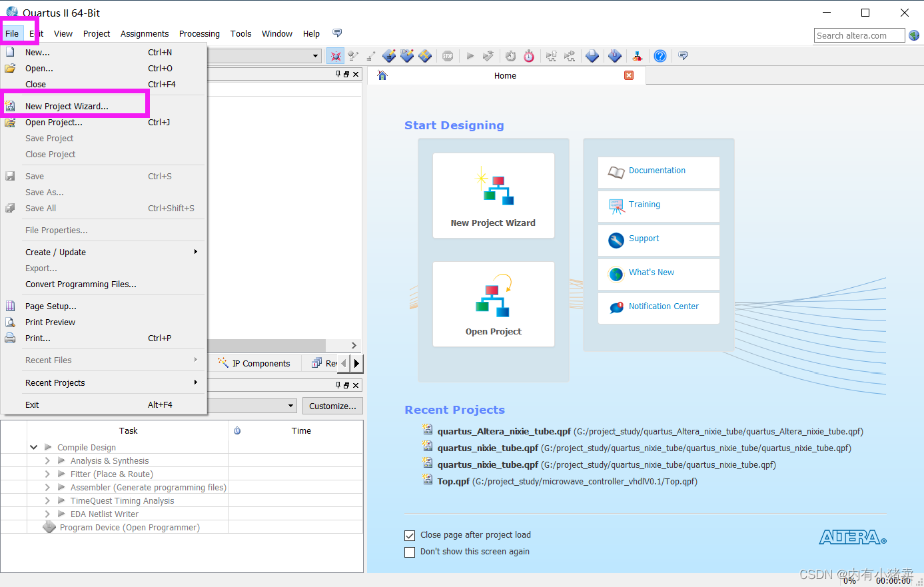Click the Search altera.com input field
924x587 pixels.
[x=859, y=35]
